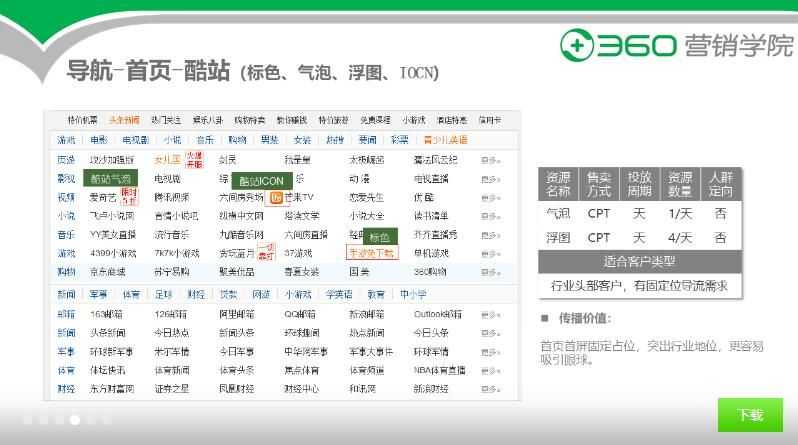Open the NBA体育直播 link

tap(439, 370)
